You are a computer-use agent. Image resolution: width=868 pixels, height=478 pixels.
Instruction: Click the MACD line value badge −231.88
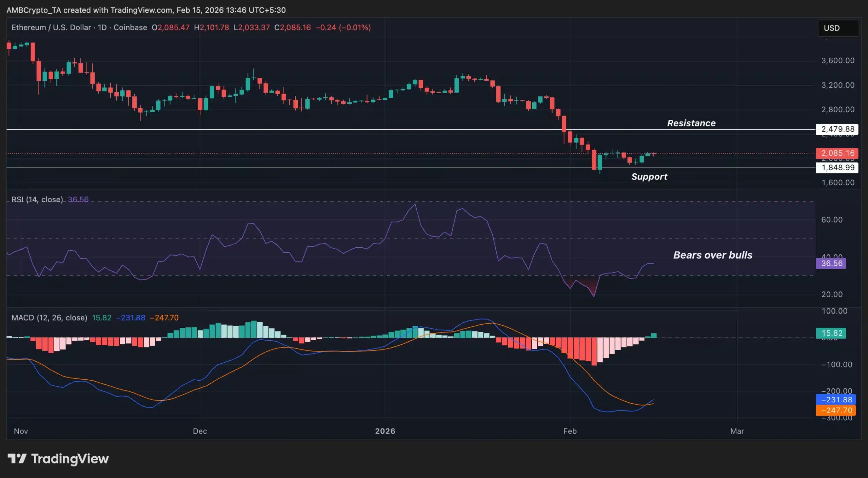836,400
